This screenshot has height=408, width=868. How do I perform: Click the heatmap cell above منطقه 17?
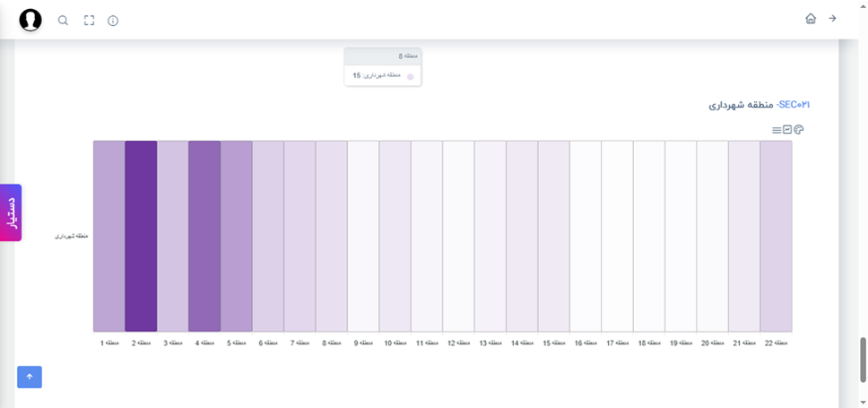617,236
